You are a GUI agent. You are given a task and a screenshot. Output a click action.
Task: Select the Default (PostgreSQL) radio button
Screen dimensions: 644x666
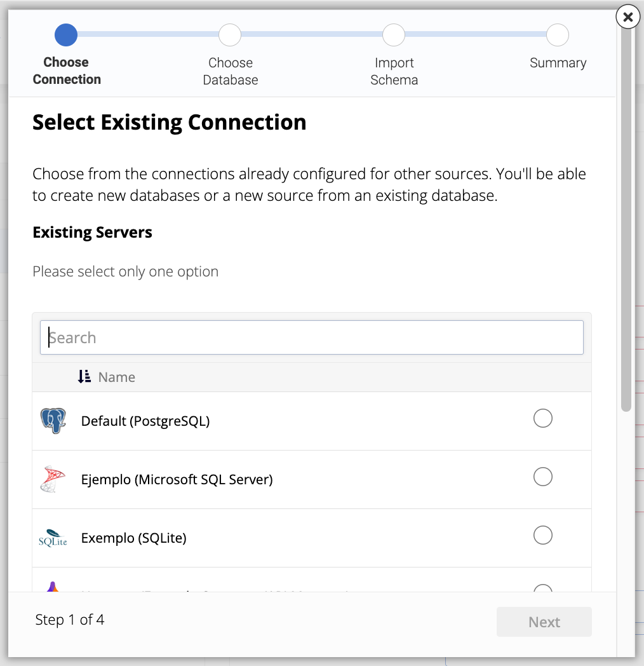pyautogui.click(x=543, y=418)
